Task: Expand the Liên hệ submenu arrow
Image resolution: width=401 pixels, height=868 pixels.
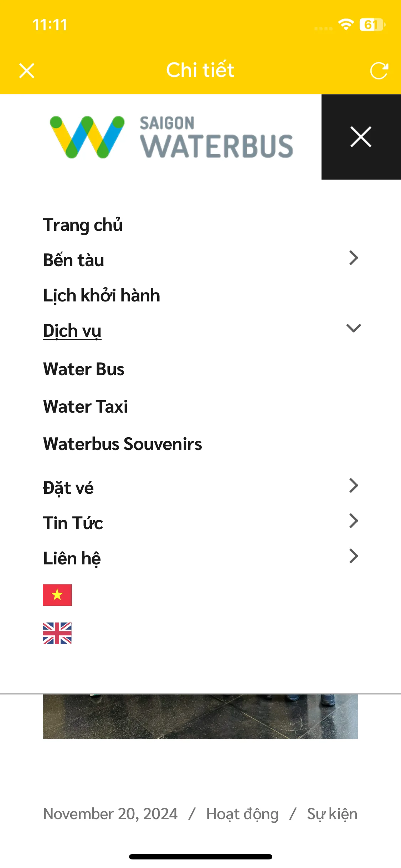Action: (x=353, y=556)
